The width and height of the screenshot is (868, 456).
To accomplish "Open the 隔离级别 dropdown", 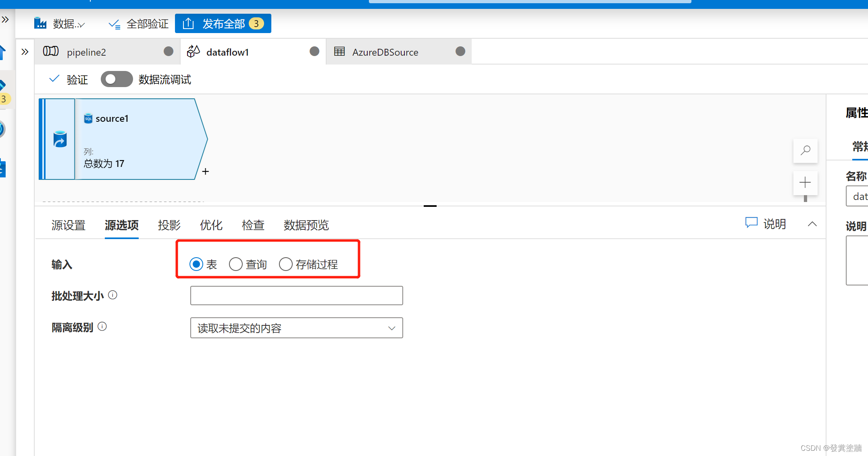I will pyautogui.click(x=296, y=328).
